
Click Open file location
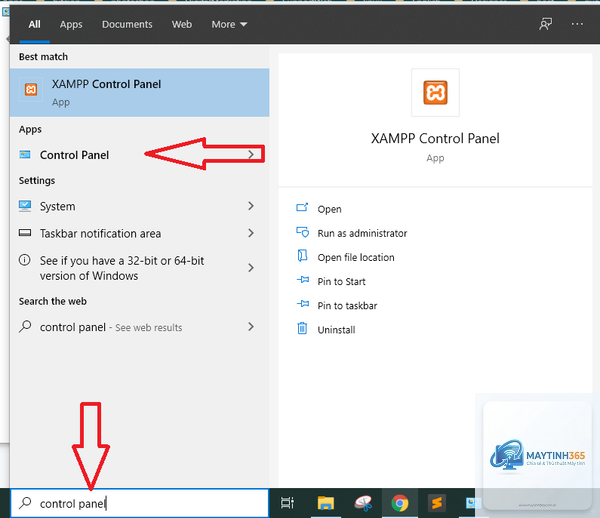[x=356, y=257]
